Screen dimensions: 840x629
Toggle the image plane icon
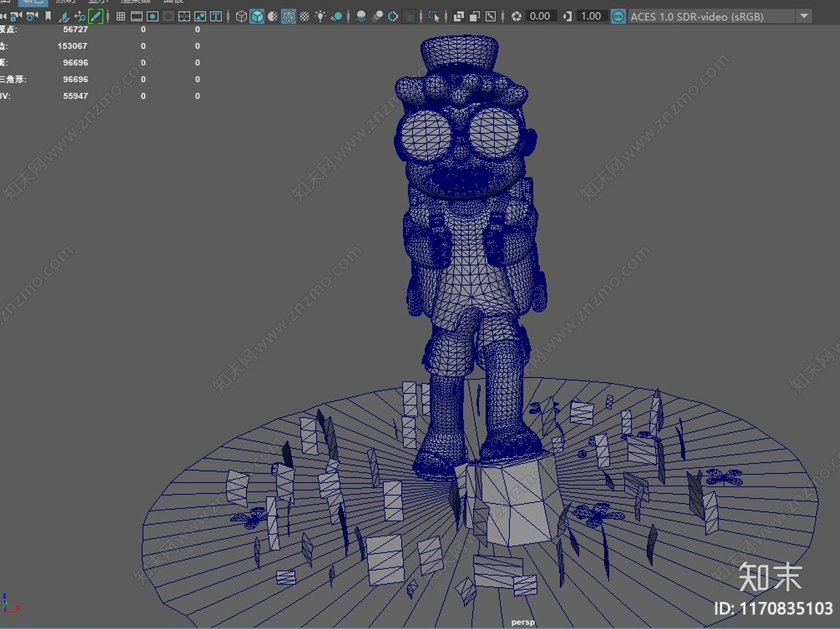[x=64, y=16]
